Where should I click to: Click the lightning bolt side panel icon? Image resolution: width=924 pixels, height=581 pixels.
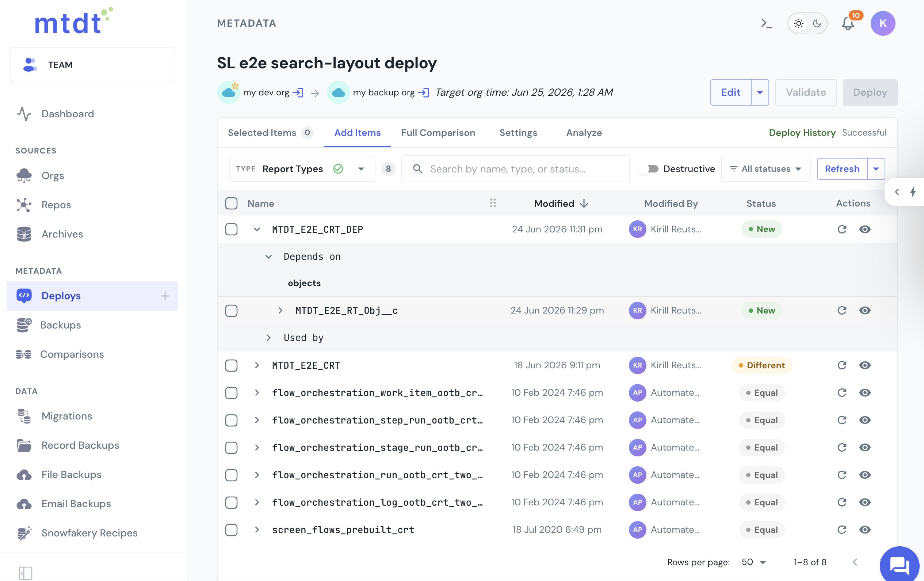pos(913,191)
